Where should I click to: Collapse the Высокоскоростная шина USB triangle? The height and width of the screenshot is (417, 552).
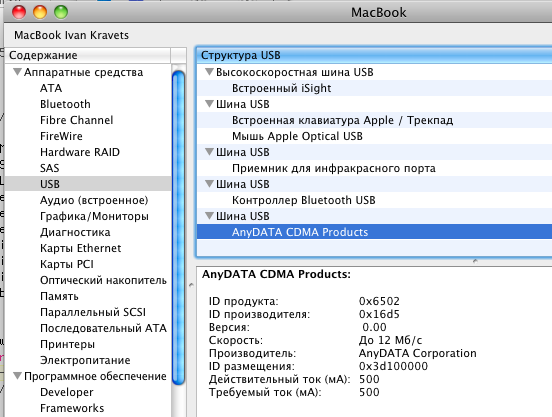(x=209, y=72)
